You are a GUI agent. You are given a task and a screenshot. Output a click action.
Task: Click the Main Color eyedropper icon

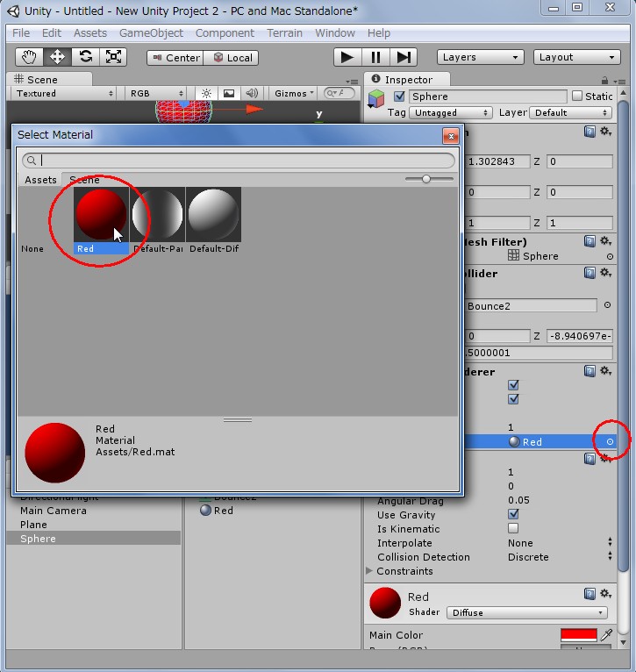click(606, 634)
